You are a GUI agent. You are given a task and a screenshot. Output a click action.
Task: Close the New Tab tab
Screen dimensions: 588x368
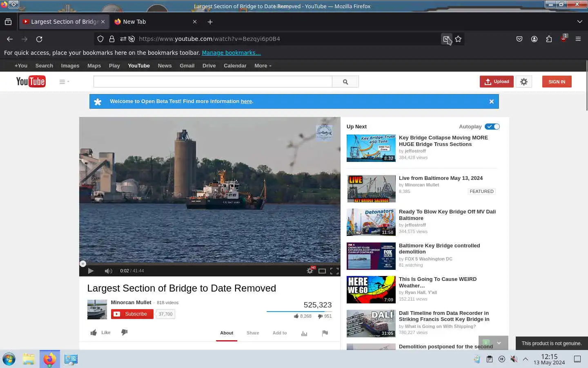point(195,22)
